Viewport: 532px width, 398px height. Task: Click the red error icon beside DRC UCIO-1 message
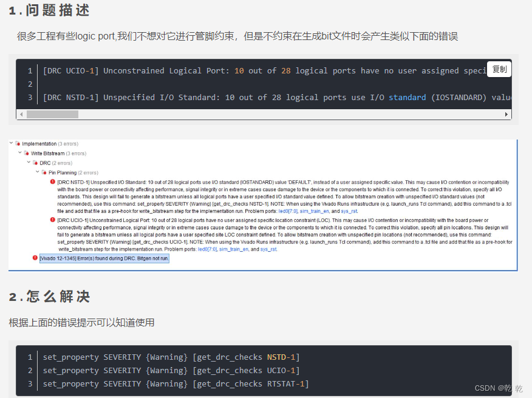(53, 220)
